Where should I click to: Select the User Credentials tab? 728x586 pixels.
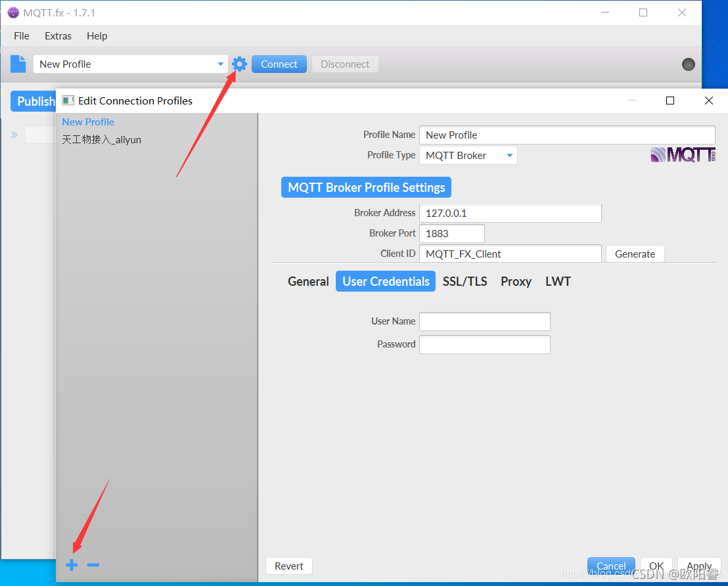[x=386, y=281]
